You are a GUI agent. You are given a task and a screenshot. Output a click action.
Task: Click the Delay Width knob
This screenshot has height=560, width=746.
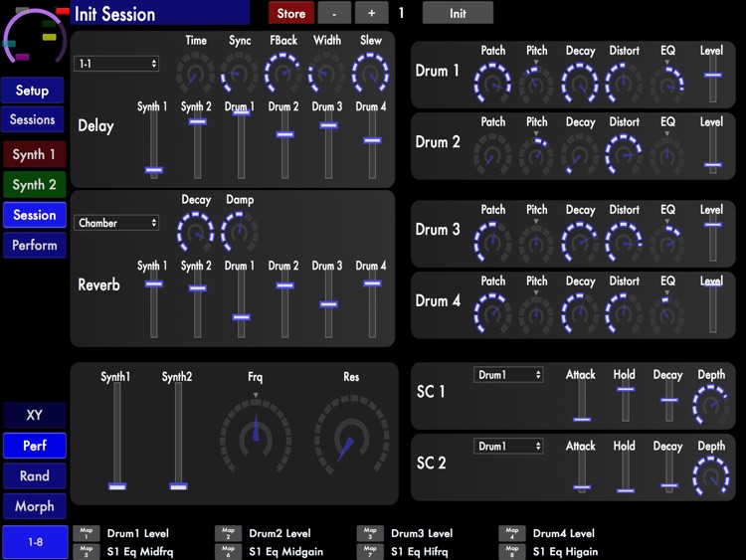pyautogui.click(x=326, y=73)
